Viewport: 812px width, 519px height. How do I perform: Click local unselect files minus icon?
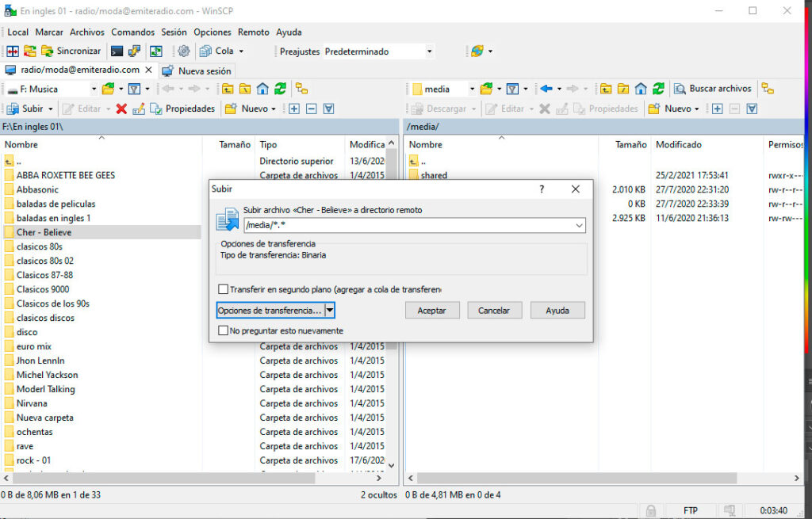pos(311,109)
